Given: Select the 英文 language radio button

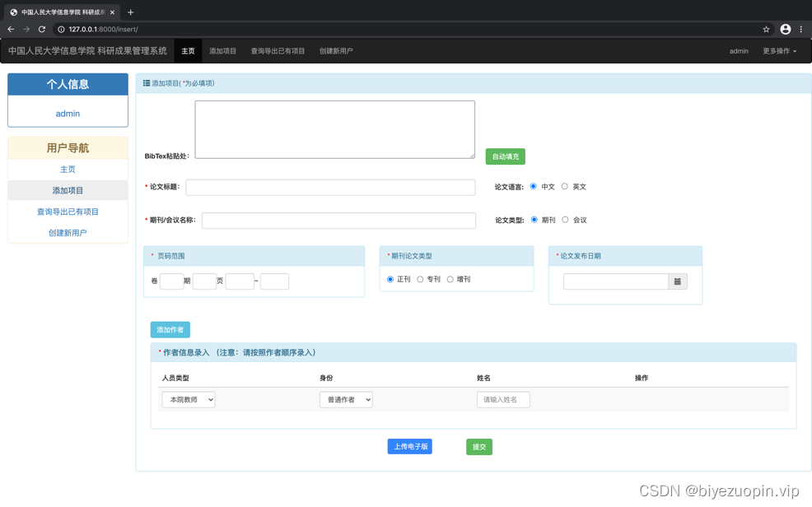Looking at the screenshot, I should [x=566, y=187].
